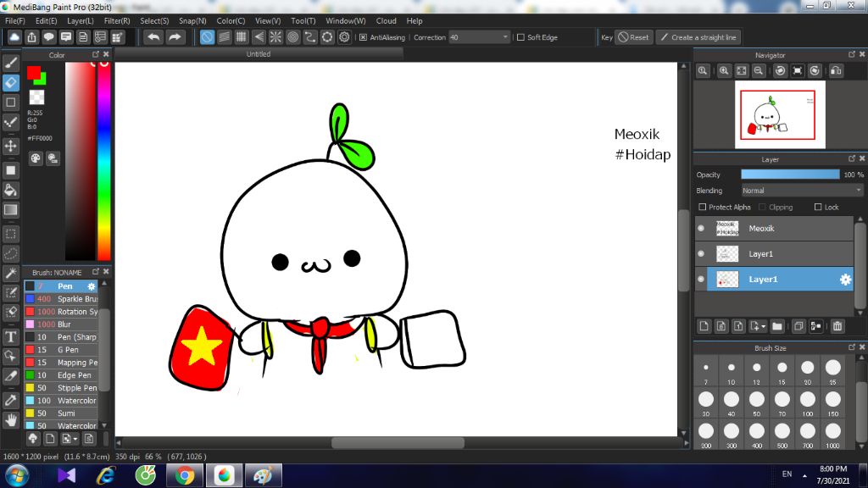Adjust the layer Opacity slider
Viewport: 868px width, 488px height.
[x=790, y=175]
